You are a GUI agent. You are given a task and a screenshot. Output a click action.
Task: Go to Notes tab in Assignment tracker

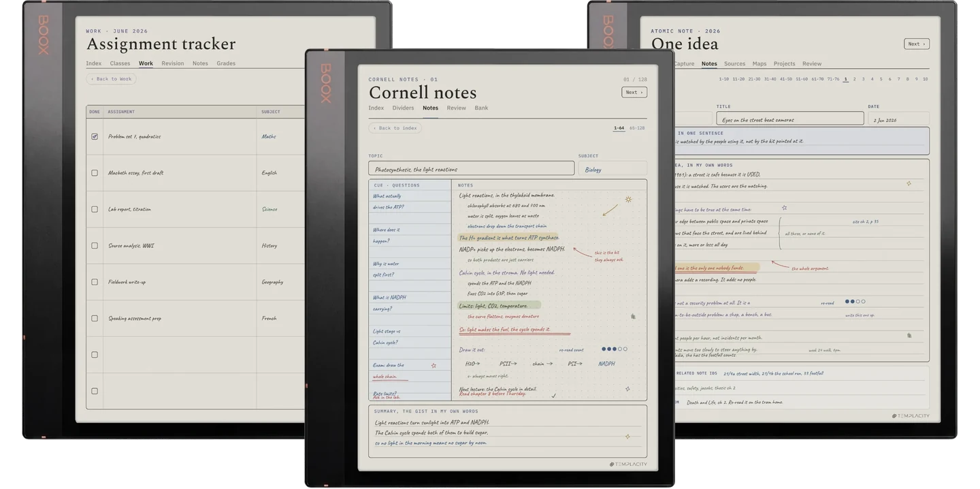pyautogui.click(x=200, y=63)
